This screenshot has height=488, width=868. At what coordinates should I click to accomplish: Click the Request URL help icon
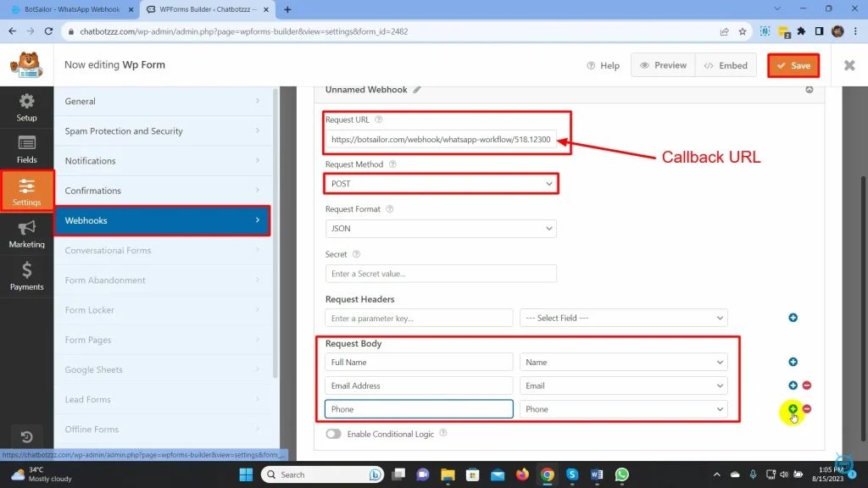pos(379,120)
